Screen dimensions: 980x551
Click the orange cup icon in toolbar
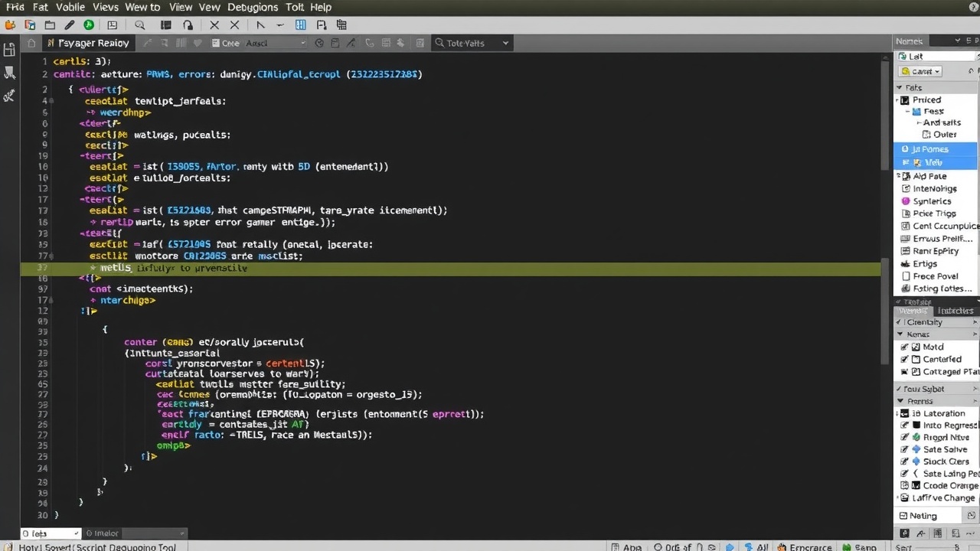point(10,25)
